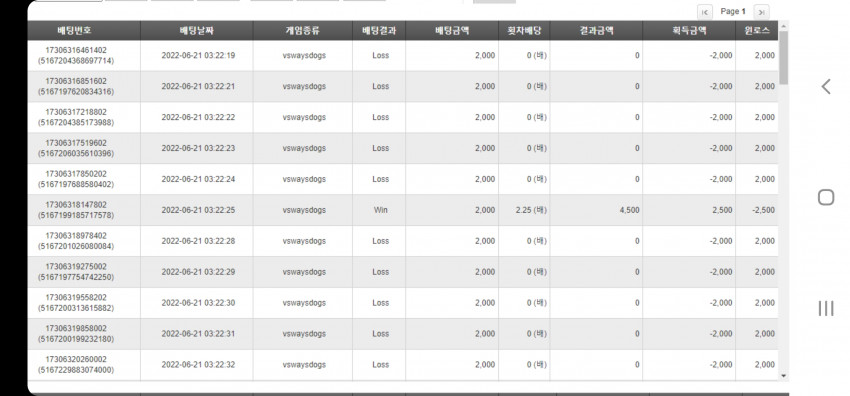
Task: Click the 획득금액 column header
Action: (x=689, y=31)
